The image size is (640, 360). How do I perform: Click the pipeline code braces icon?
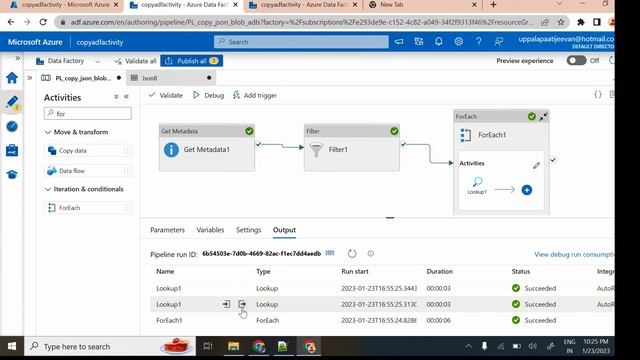[x=598, y=95]
